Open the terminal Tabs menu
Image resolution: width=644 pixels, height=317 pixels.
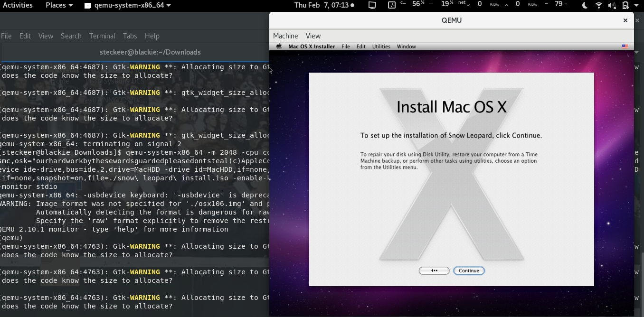click(x=130, y=36)
